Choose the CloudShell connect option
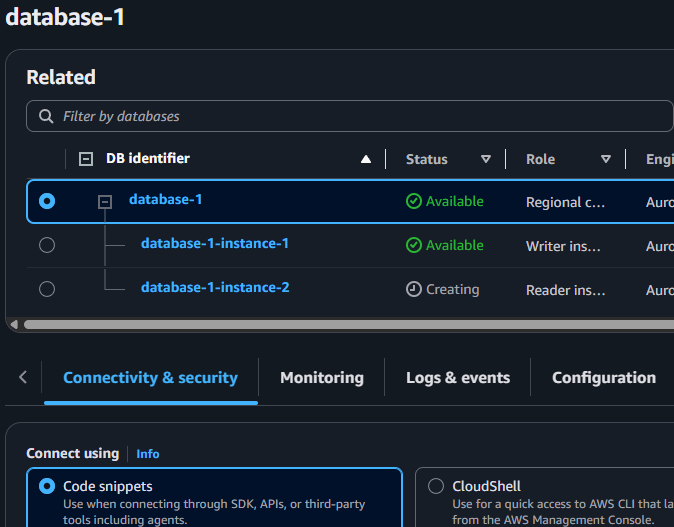The image size is (674, 527). click(436, 486)
